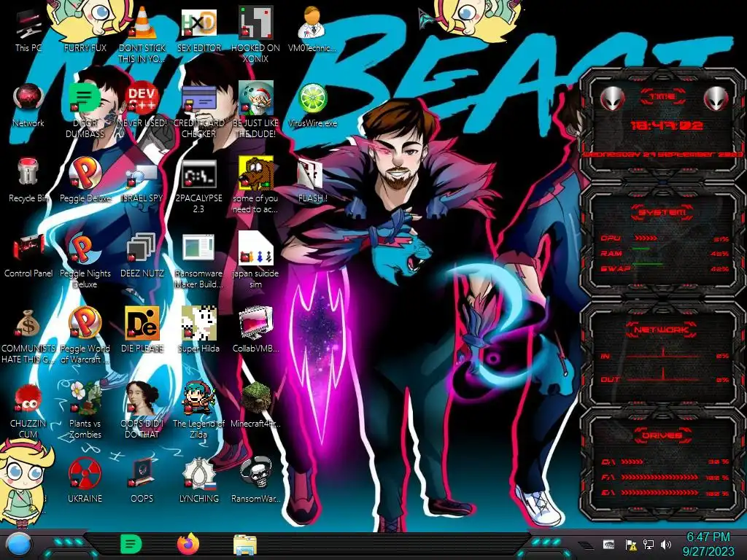Click the DRIVES header on the widget
This screenshot has width=747, height=560.
662,435
